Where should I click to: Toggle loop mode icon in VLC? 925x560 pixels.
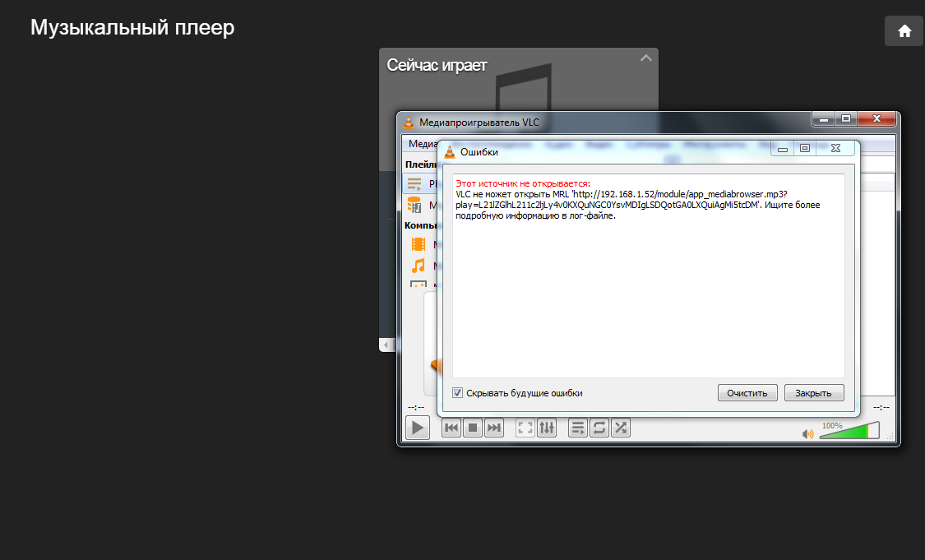(x=599, y=428)
